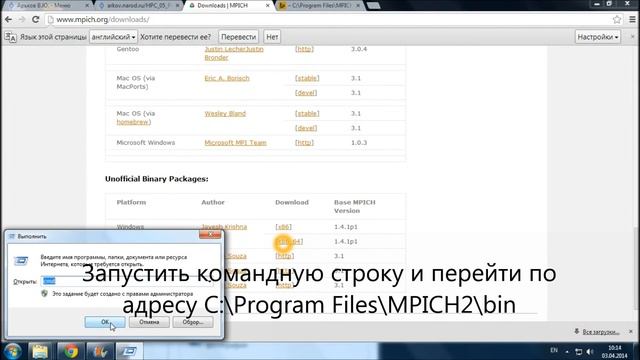Click the Перевести button
The image size is (640, 360).
tap(238, 37)
